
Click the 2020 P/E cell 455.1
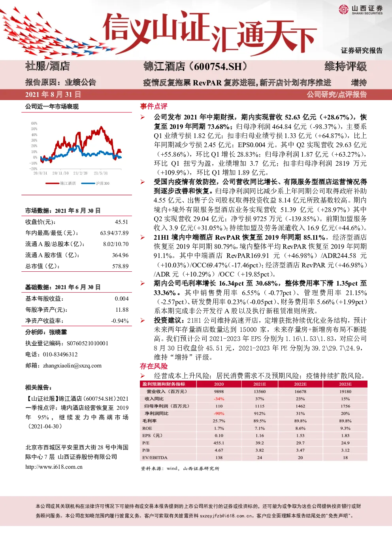(219, 443)
